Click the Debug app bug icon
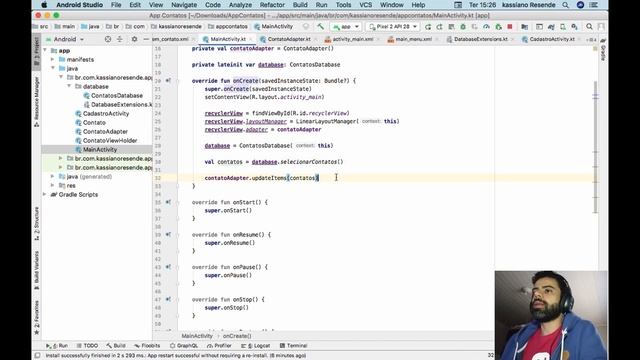Viewport: 640px width, 360px height. tap(463, 27)
